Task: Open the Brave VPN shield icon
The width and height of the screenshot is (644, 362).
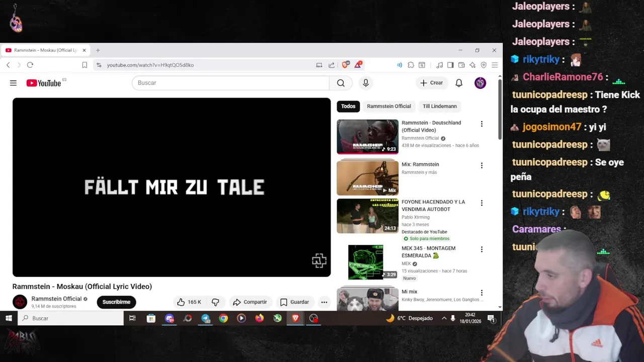Action: [484, 65]
